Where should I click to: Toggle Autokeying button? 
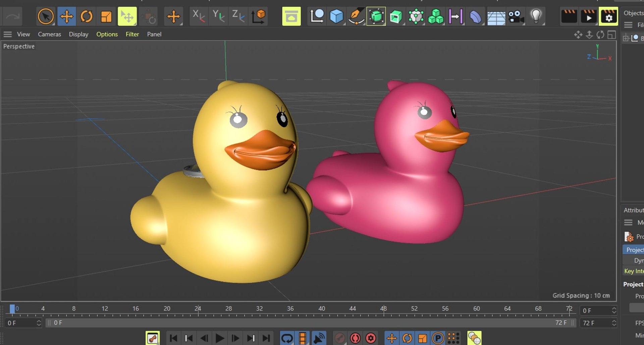(355, 338)
